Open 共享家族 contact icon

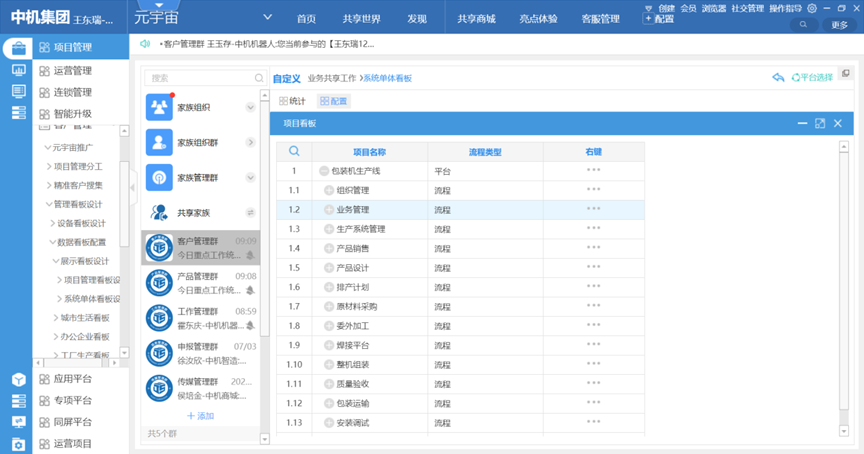coord(158,212)
